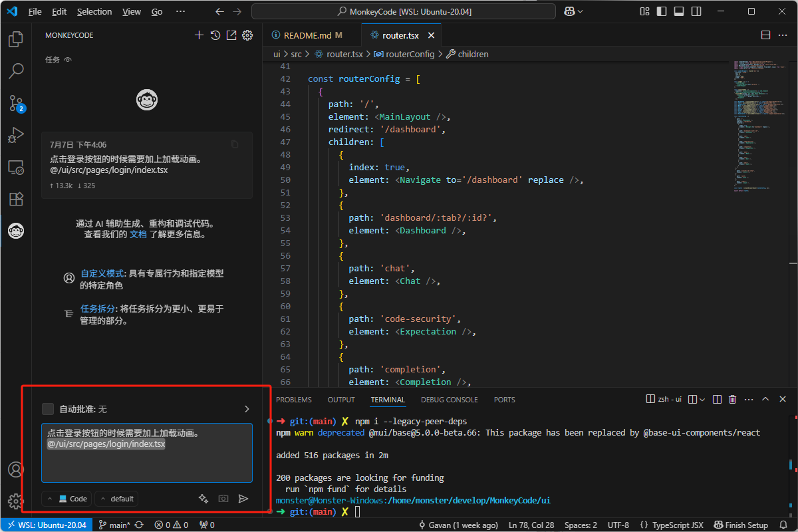Open MonkeyCode in editor pop-out icon
The height and width of the screenshot is (532, 798).
tap(231, 35)
